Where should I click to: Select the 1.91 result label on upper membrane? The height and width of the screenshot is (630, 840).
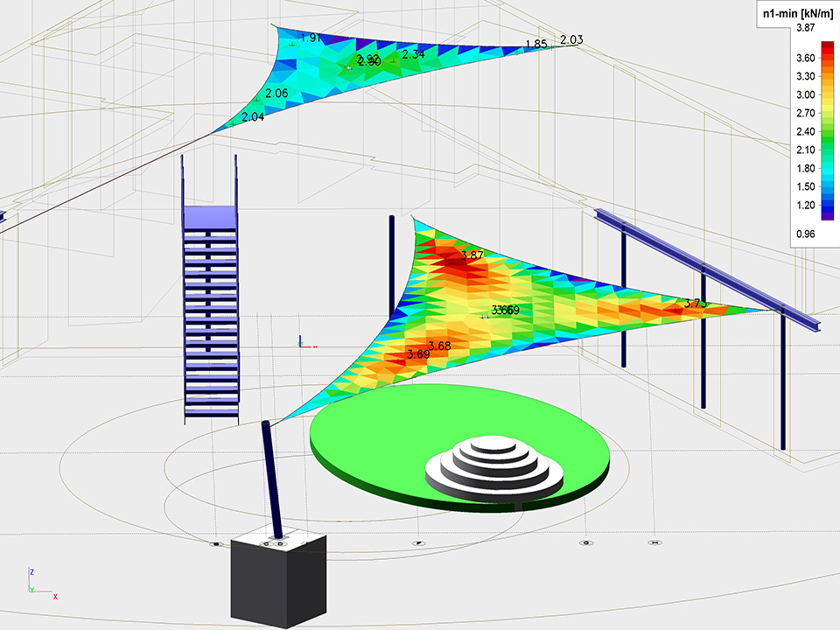311,38
